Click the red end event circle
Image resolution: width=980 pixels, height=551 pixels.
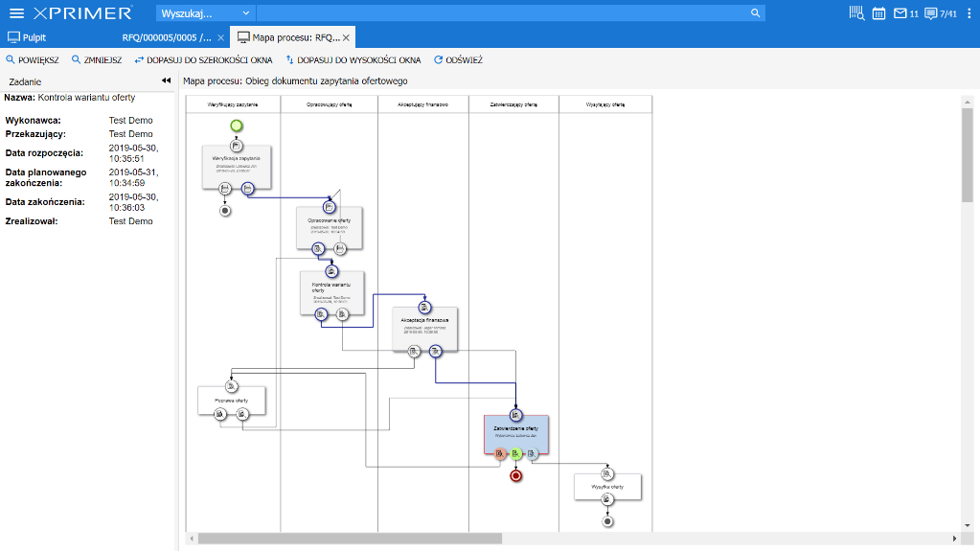point(516,474)
